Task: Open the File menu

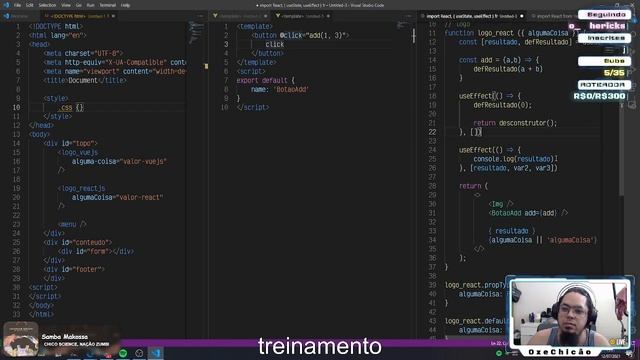Action: point(18,5)
